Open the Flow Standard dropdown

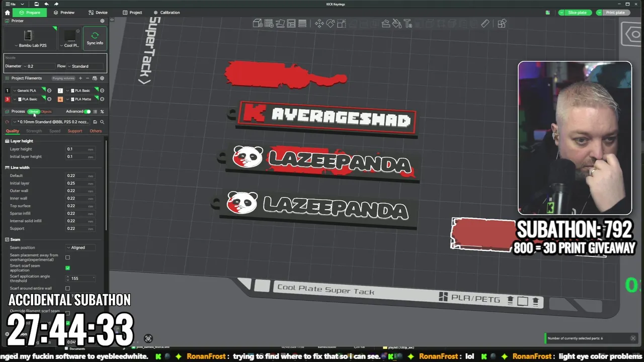tap(86, 66)
